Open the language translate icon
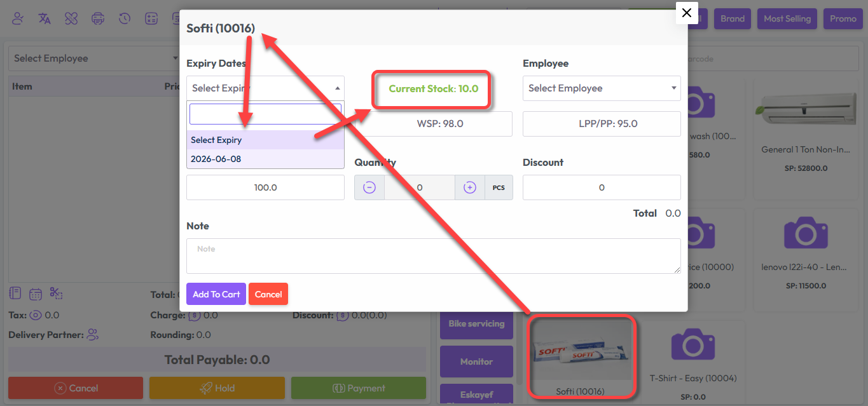 pyautogui.click(x=45, y=18)
